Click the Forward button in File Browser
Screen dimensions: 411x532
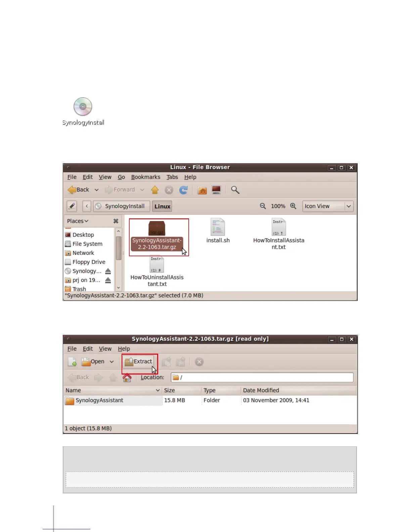click(x=120, y=190)
